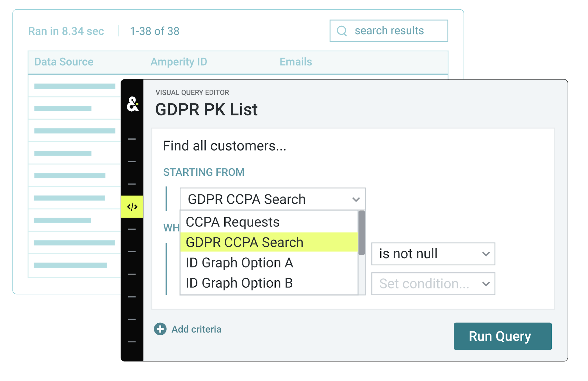Viewport: 588px width, 381px height.
Task: Click the Amperity ID column header
Action: pyautogui.click(x=179, y=62)
